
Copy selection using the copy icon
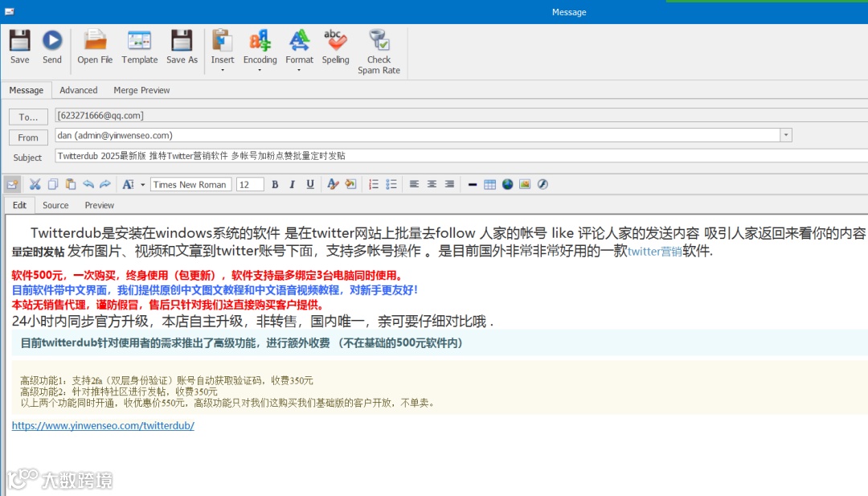pos(52,184)
